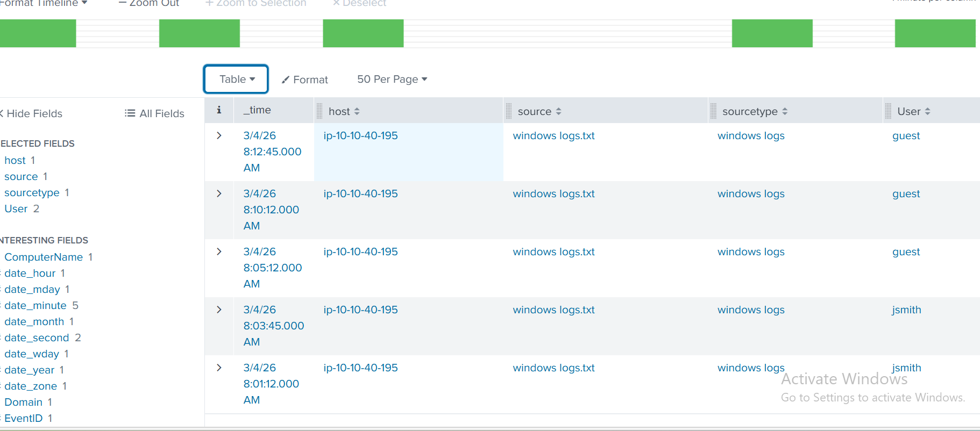Sort by host column arrows
This screenshot has height=431, width=980.
(357, 111)
